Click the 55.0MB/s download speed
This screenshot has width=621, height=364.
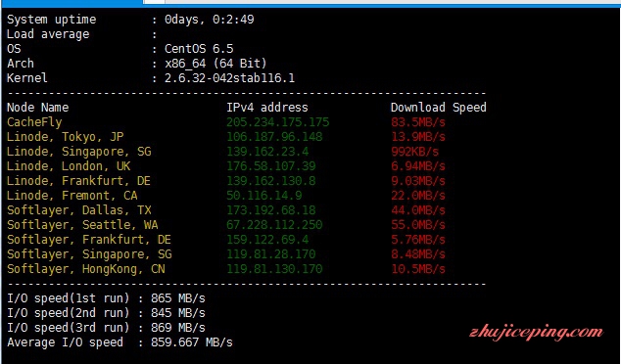click(418, 225)
